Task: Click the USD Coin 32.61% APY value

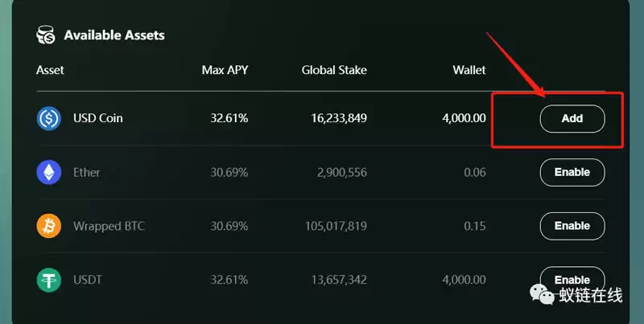Action: click(x=229, y=118)
